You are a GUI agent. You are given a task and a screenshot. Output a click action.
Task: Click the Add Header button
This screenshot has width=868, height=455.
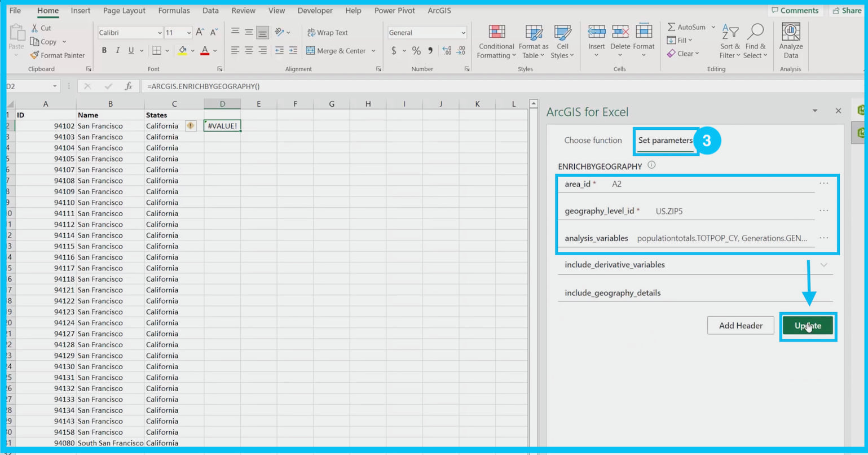tap(741, 326)
